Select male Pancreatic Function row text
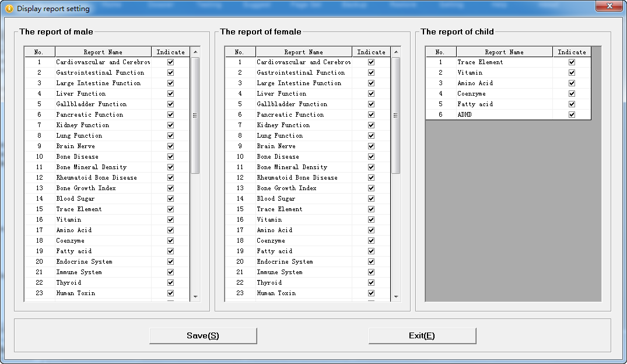 coord(90,114)
